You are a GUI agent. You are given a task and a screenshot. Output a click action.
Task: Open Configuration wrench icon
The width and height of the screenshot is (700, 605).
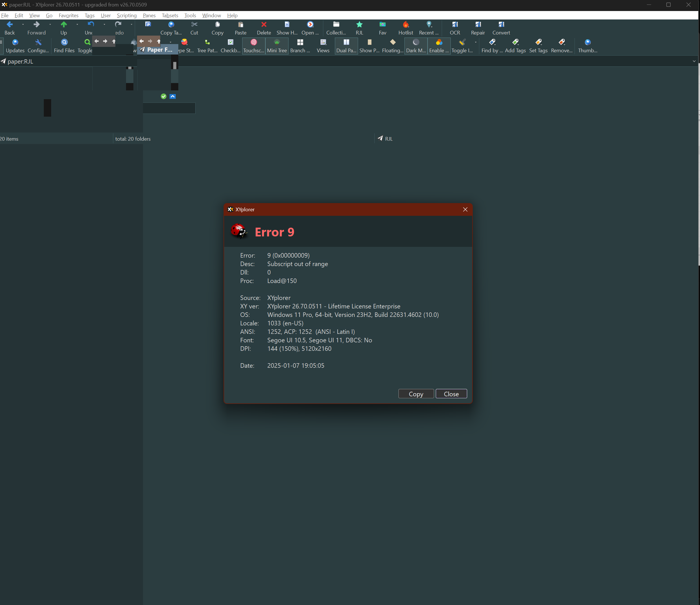point(38,43)
